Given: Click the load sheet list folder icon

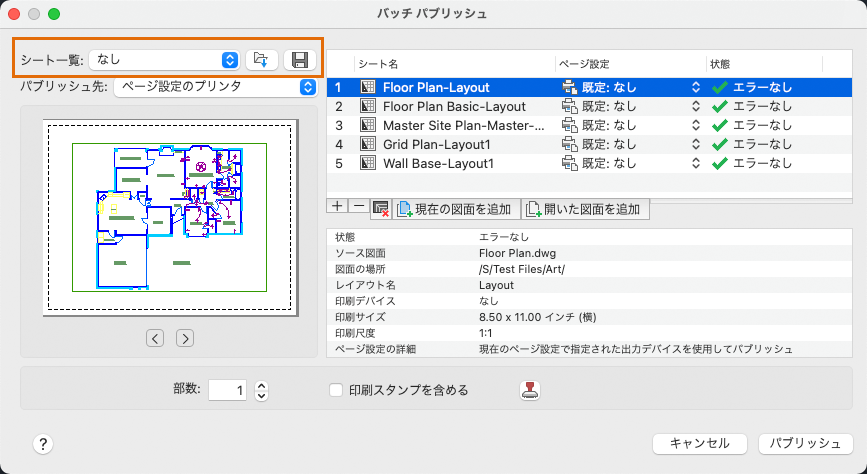Looking at the screenshot, I should coord(262,60).
